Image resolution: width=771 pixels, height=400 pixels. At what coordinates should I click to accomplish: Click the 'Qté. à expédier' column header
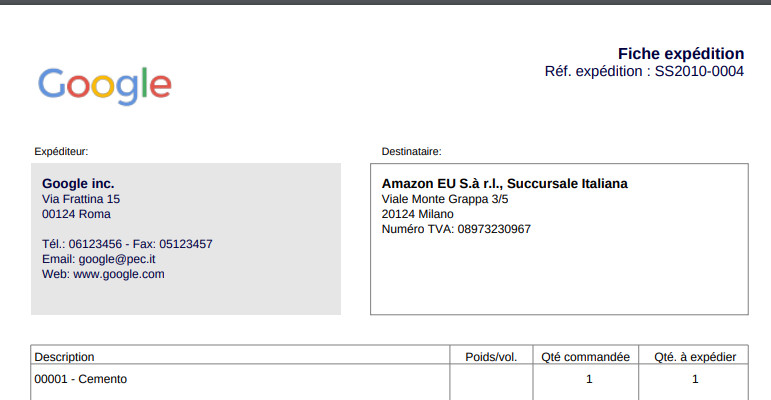click(695, 356)
